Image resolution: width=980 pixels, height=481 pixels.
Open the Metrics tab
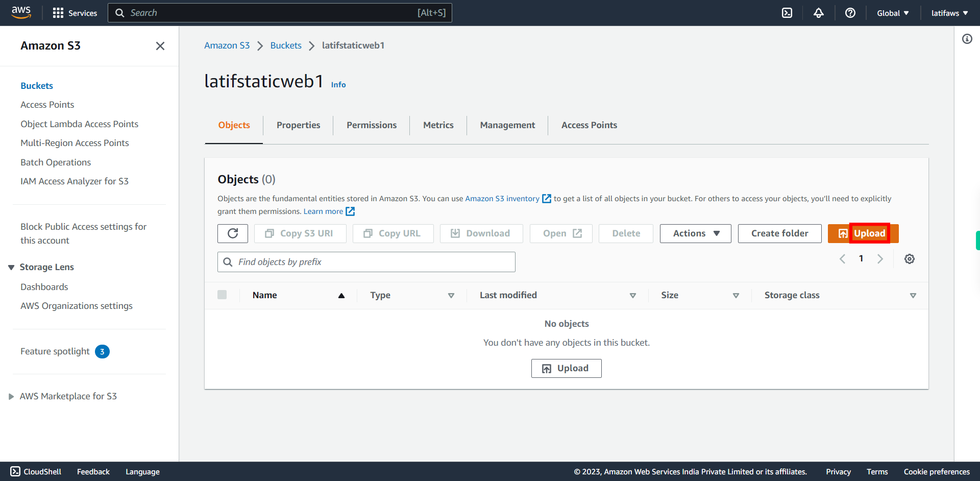438,125
